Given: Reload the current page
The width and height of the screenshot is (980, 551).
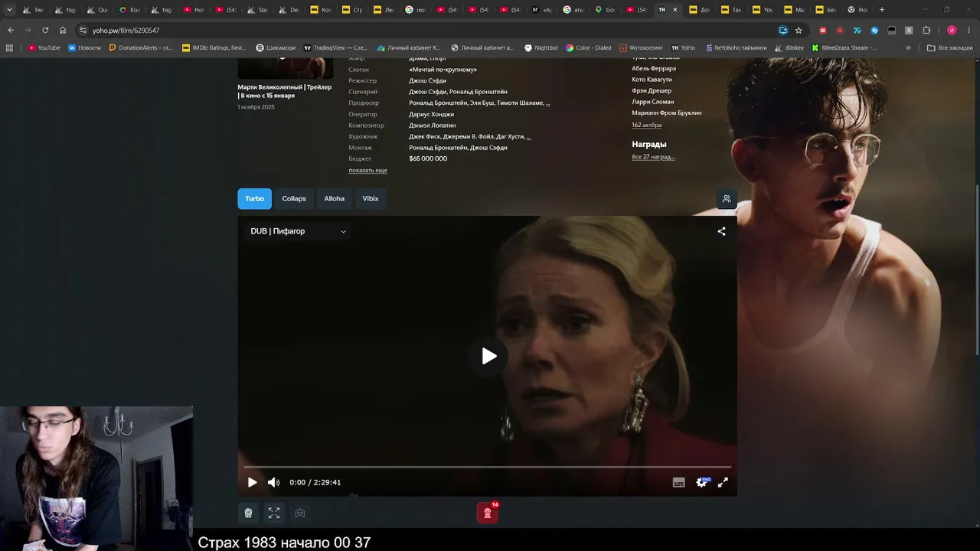Looking at the screenshot, I should 45,31.
